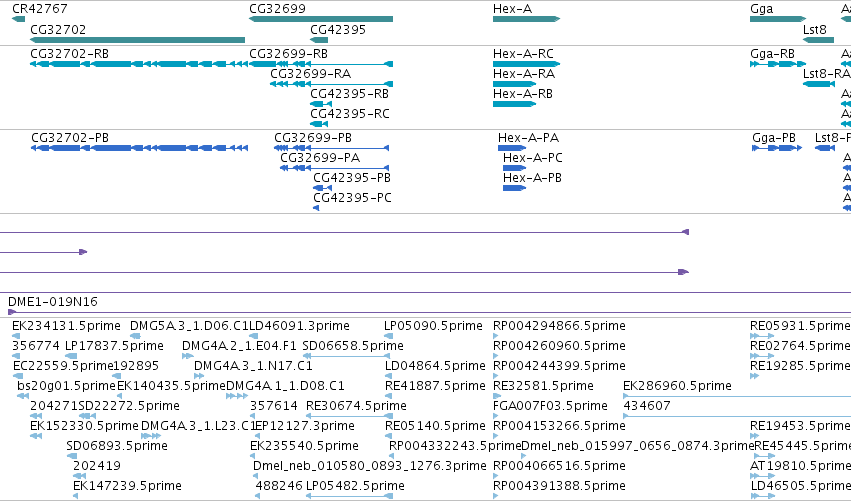The height and width of the screenshot is (501, 851).
Task: Click the FGA007F03.5prime EST label
Action: (x=550, y=406)
